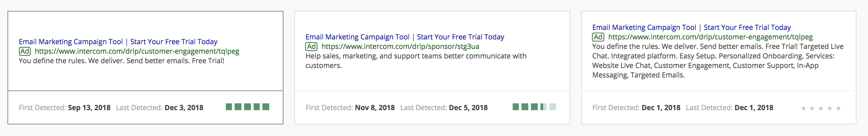868x136 pixels.
Task: Select the Last Detected Dec 5, 2018 date
Action: (x=468, y=108)
